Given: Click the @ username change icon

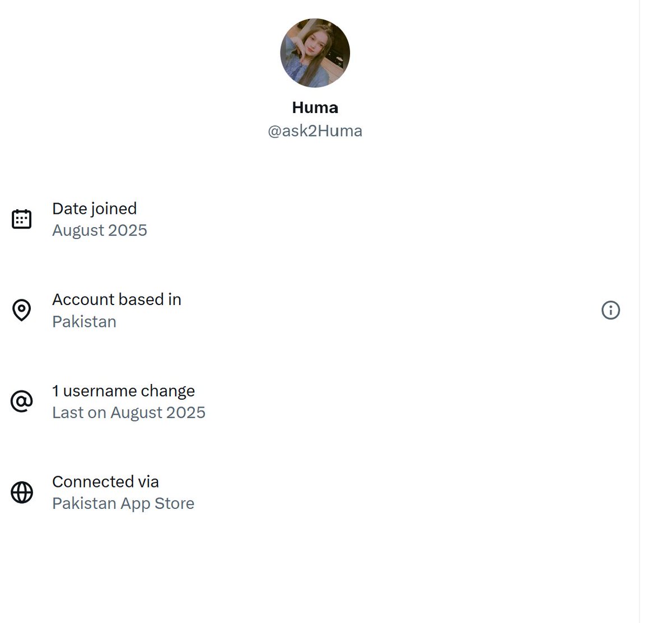Looking at the screenshot, I should click(x=22, y=401).
